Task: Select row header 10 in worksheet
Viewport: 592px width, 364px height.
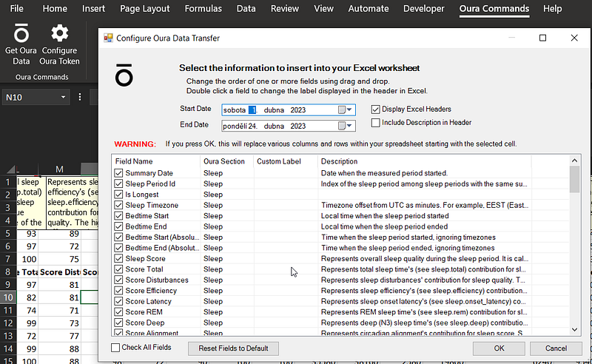Action: (8, 297)
